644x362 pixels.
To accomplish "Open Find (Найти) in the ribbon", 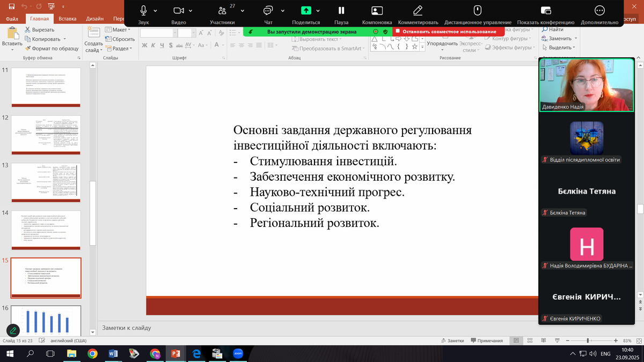I will (552, 30).
